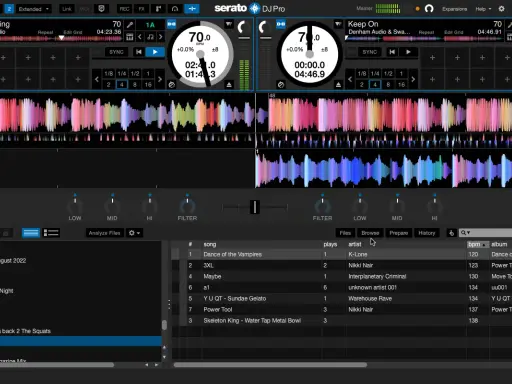Enable SYNC on right deck
The width and height of the screenshot is (512, 384).
(370, 52)
